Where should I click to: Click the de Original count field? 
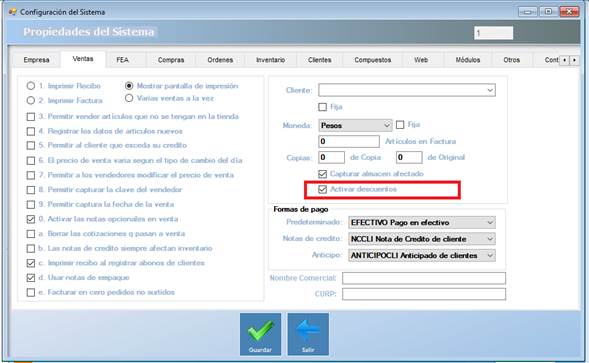(409, 157)
